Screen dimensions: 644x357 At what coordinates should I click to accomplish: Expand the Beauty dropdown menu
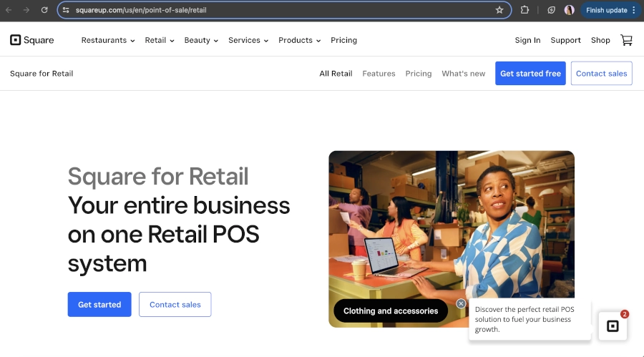click(x=201, y=40)
